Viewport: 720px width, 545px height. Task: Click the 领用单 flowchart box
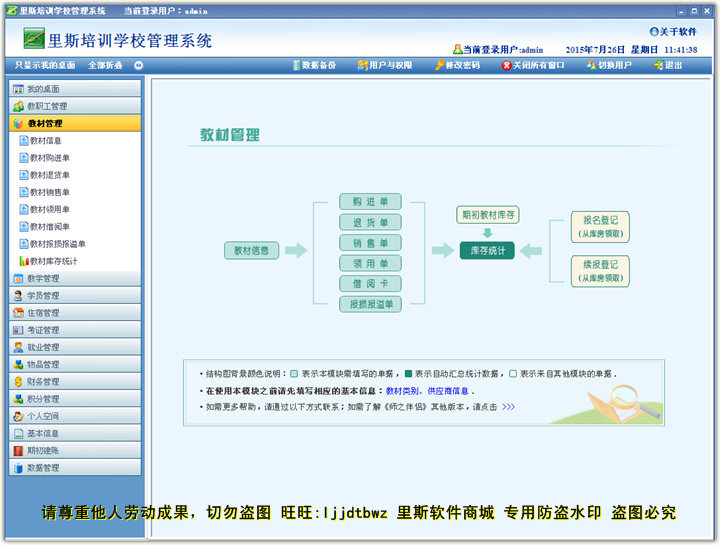click(x=370, y=263)
